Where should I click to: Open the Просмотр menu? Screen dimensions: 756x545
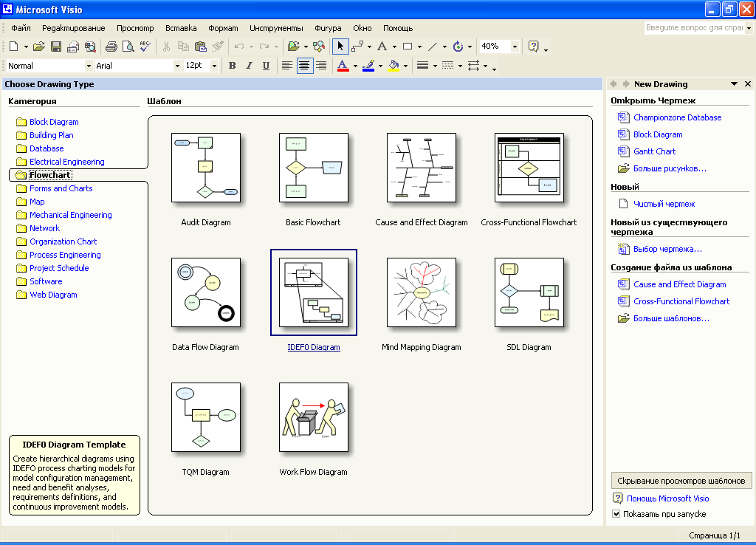135,28
